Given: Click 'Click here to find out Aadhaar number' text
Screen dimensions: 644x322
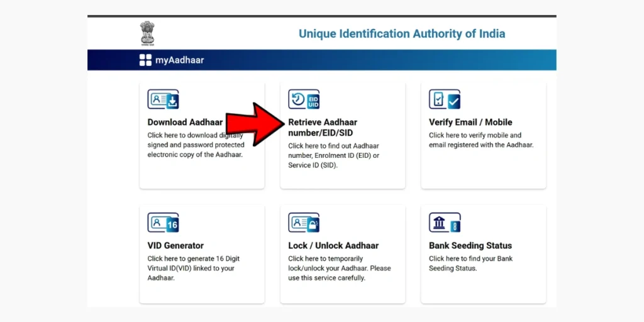Looking at the screenshot, I should 334,156.
